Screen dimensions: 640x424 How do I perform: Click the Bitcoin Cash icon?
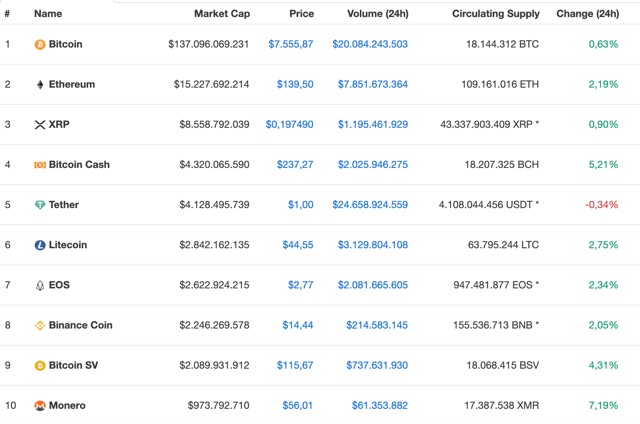40,165
